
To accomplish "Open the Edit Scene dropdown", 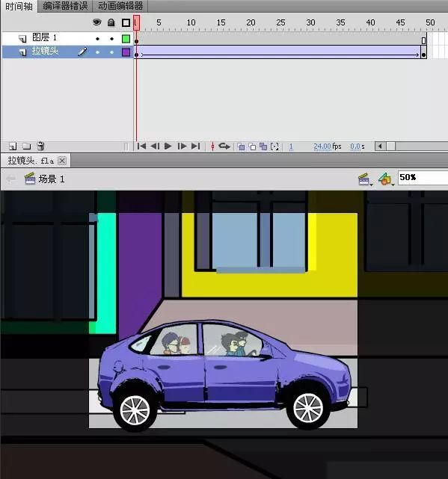I will point(365,179).
